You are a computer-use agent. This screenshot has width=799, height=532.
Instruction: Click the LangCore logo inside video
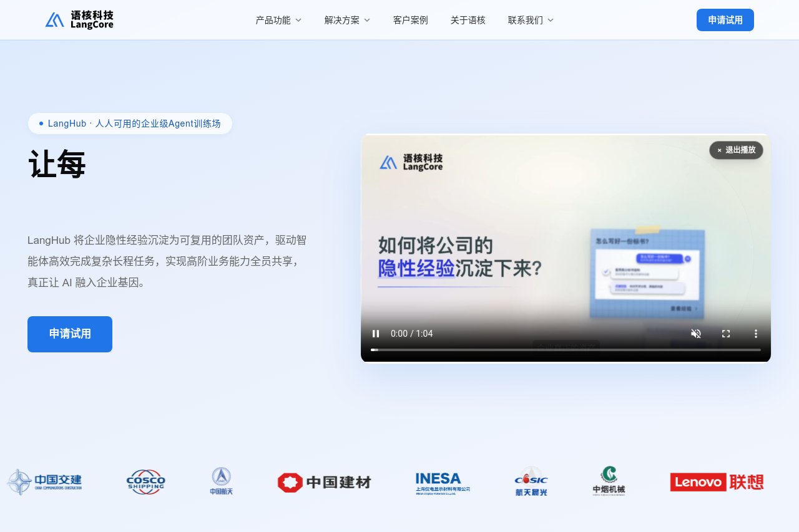(x=411, y=162)
